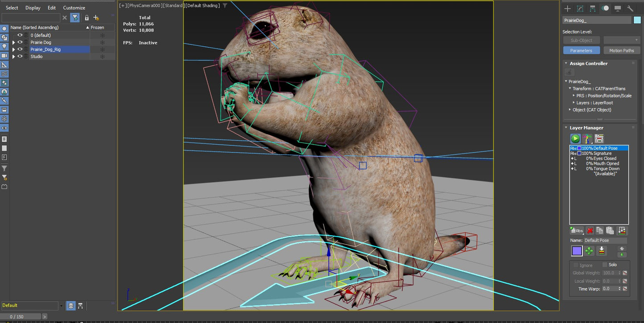
Task: Open the Customize menu
Action: click(x=74, y=8)
